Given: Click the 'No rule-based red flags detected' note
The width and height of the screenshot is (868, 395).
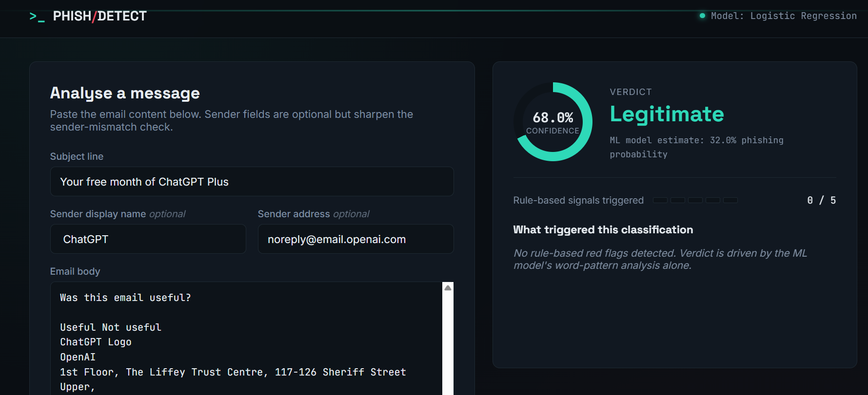Looking at the screenshot, I should tap(660, 259).
